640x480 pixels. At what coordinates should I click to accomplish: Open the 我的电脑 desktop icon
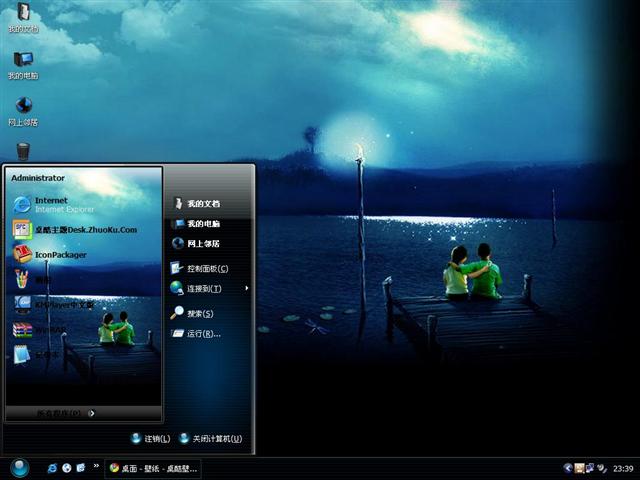coord(23,64)
